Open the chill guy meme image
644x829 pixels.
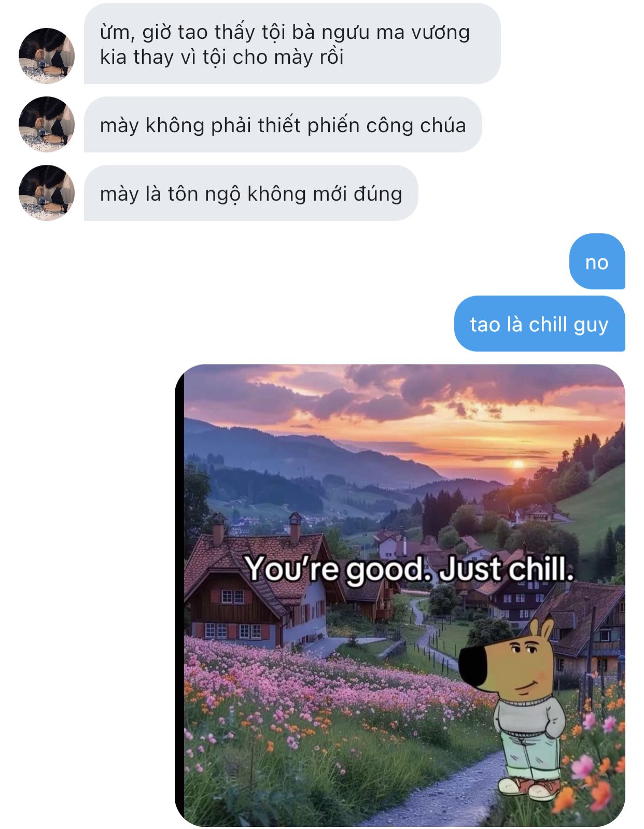(400, 595)
